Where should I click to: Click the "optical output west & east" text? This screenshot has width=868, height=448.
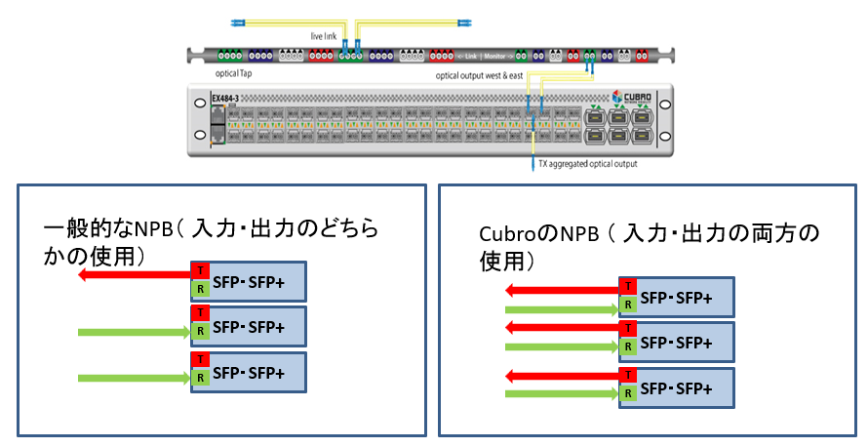tap(479, 76)
